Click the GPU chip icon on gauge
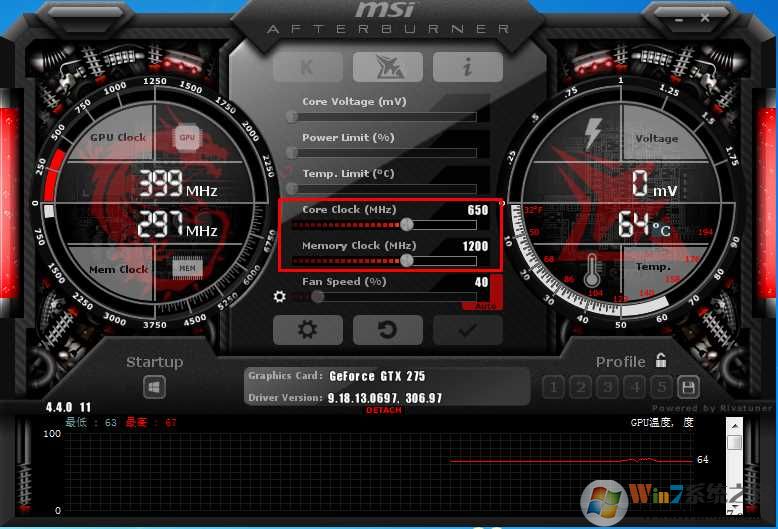Image resolution: width=778 pixels, height=529 pixels. (187, 137)
